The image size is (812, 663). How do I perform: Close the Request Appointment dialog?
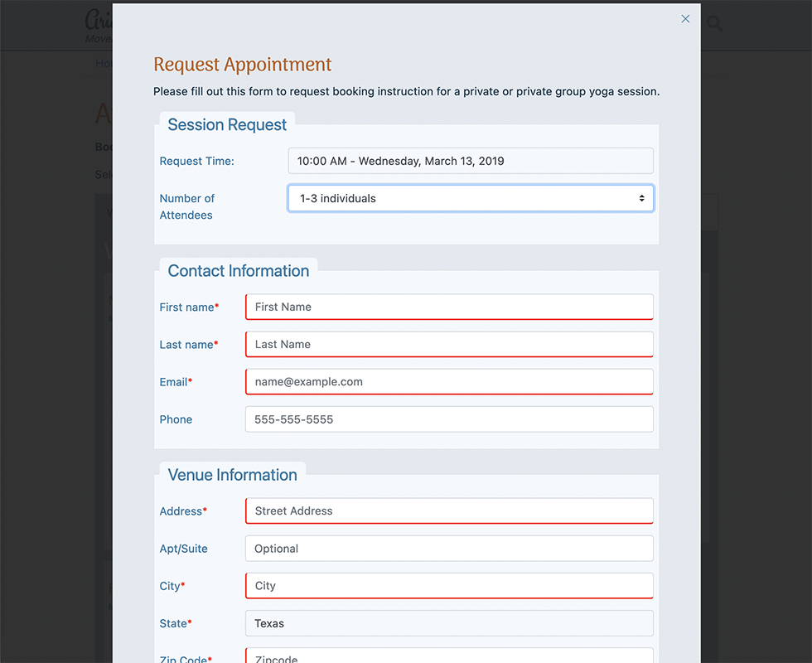tap(685, 19)
